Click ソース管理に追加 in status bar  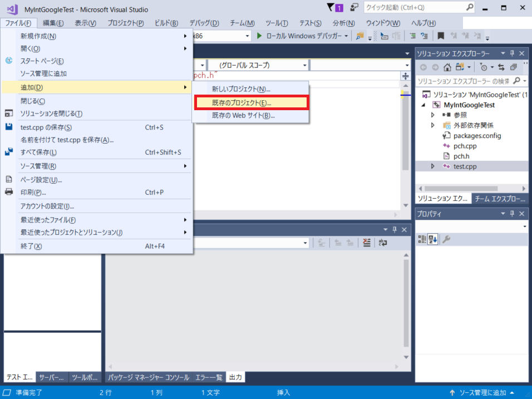tap(482, 392)
